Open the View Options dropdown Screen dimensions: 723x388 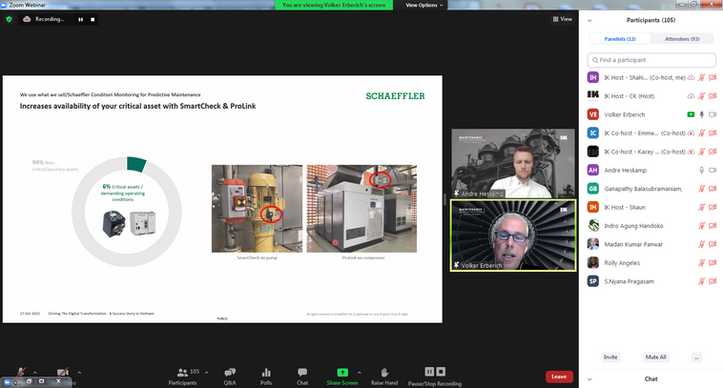click(424, 5)
